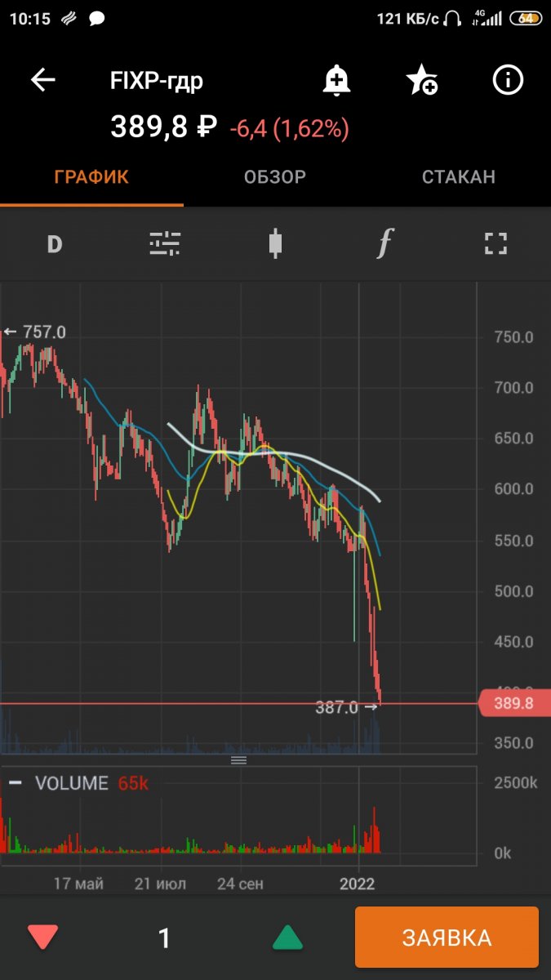Decrease quantity with red down triangle

pyautogui.click(x=42, y=938)
